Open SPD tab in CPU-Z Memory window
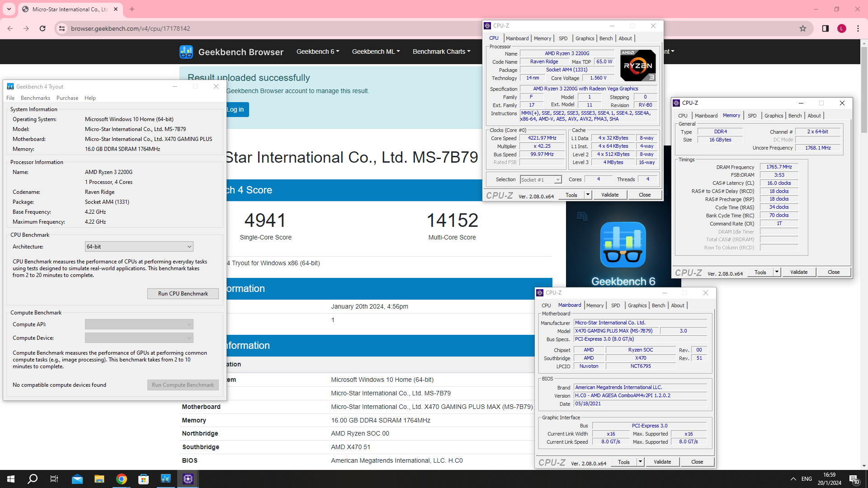Image resolution: width=868 pixels, height=488 pixels. point(752,116)
